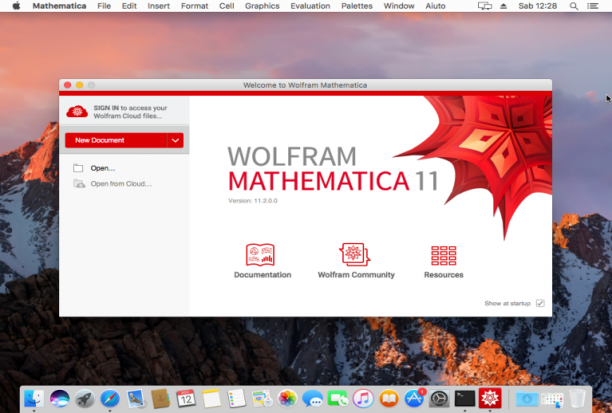The image size is (612, 413).
Task: Open iBooks from the dock
Action: tap(389, 399)
